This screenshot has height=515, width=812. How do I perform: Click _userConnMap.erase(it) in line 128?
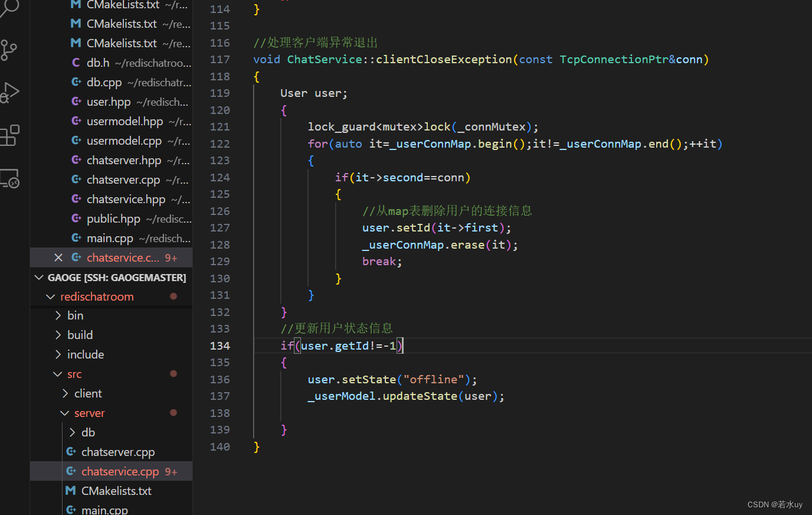(437, 245)
